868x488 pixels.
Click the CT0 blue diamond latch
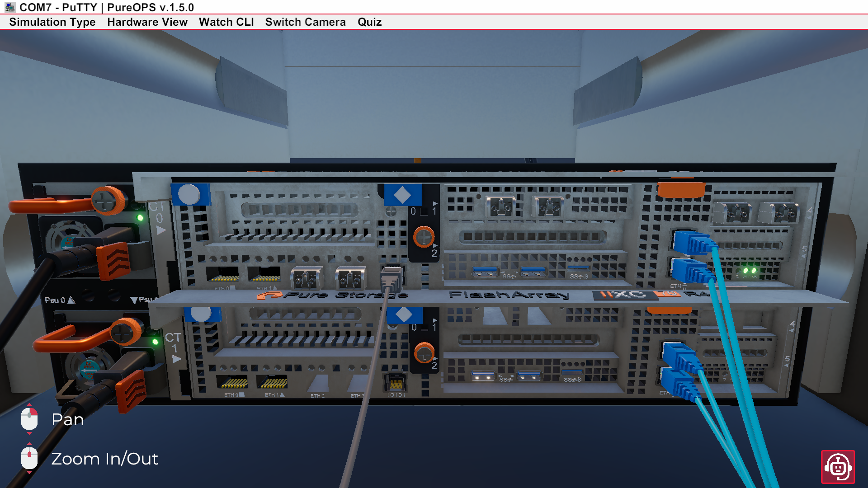coord(402,195)
